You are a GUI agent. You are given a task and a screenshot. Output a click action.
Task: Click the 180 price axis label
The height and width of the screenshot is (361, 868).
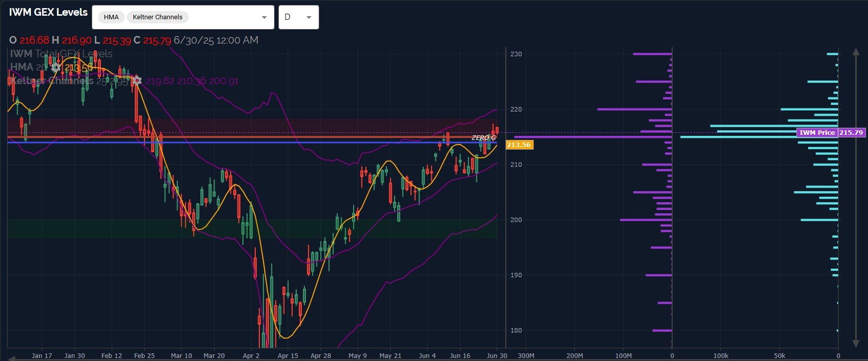pyautogui.click(x=516, y=330)
